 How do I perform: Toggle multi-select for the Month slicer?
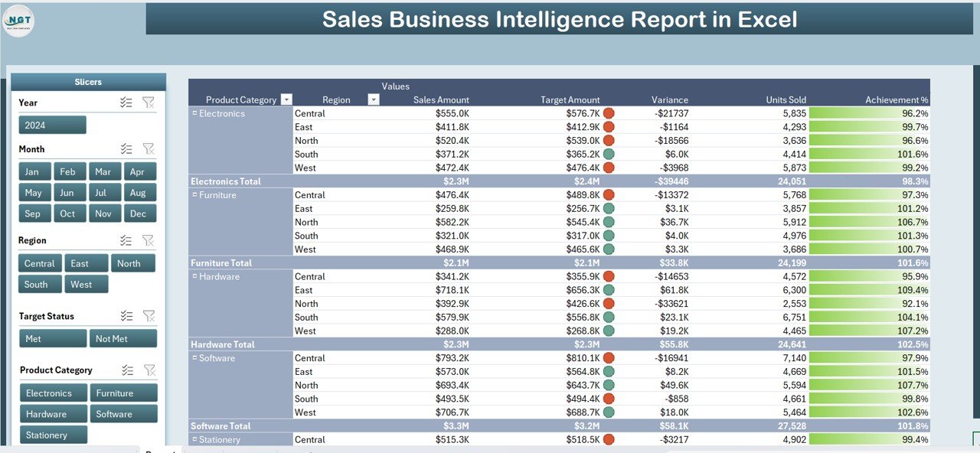126,149
